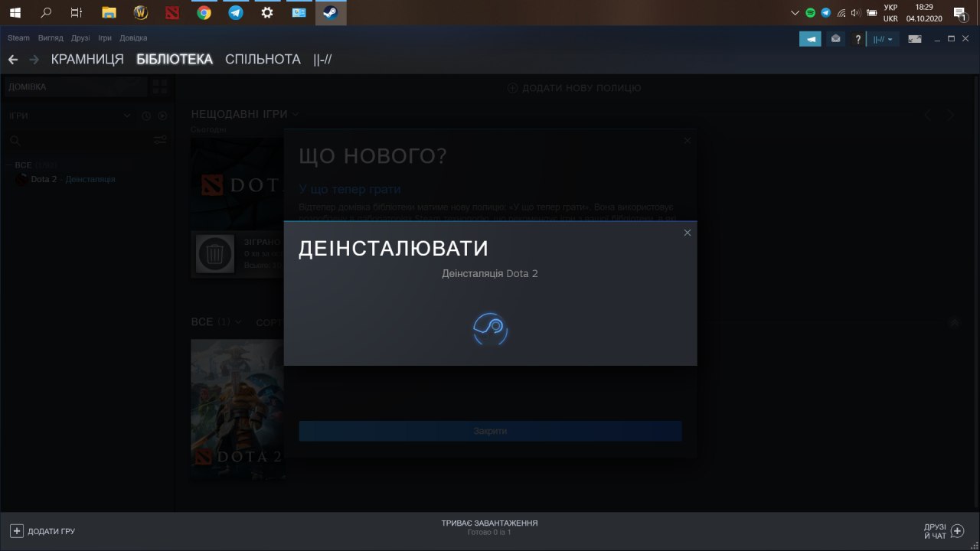Click the question mark help icon
Viewport: 980px width, 551px height.
(x=858, y=39)
